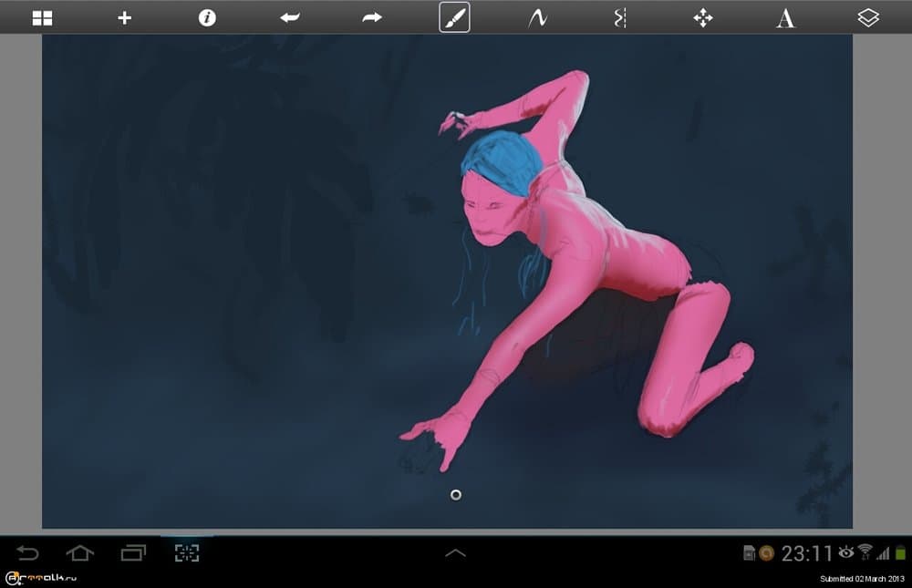Select the Text tool
The width and height of the screenshot is (912, 588).
(x=784, y=16)
